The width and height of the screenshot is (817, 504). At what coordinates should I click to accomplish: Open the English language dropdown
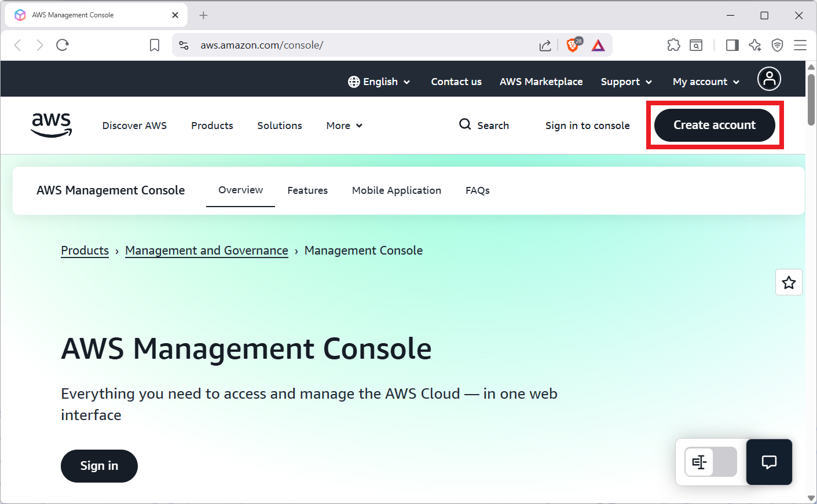coord(380,82)
